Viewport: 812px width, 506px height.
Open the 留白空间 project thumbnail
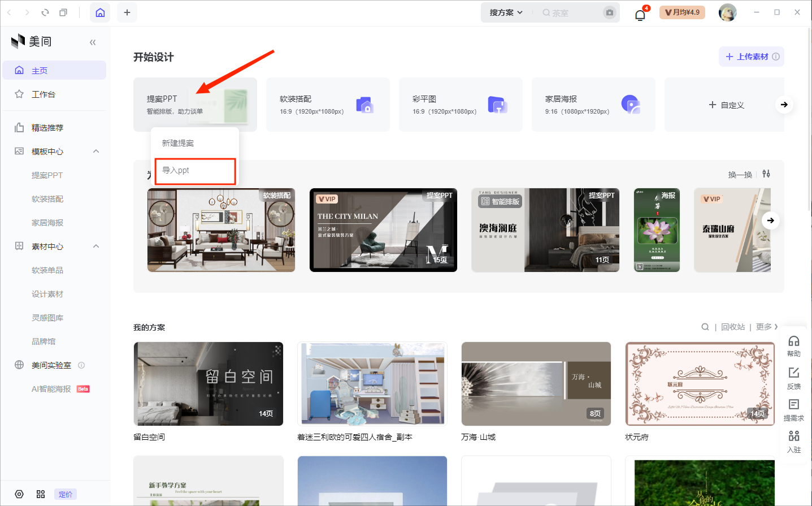(209, 384)
